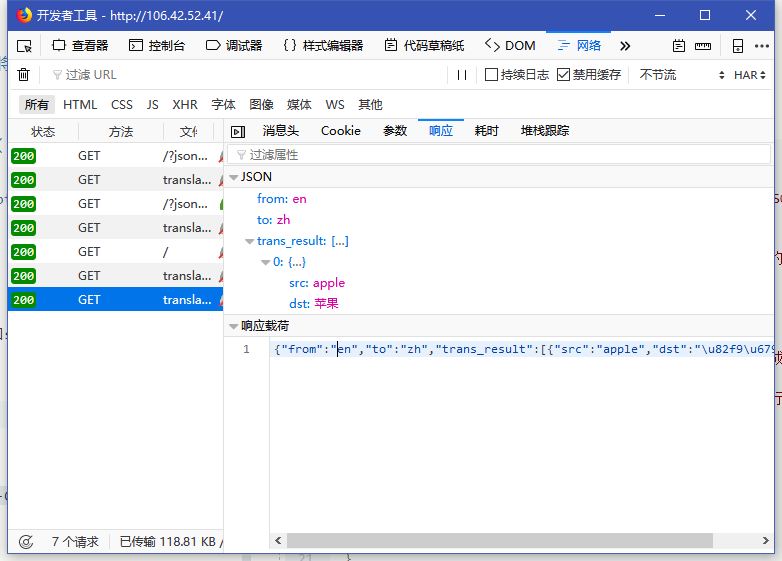Open the 参数 params tab
Screen dimensions: 782x561
click(395, 131)
